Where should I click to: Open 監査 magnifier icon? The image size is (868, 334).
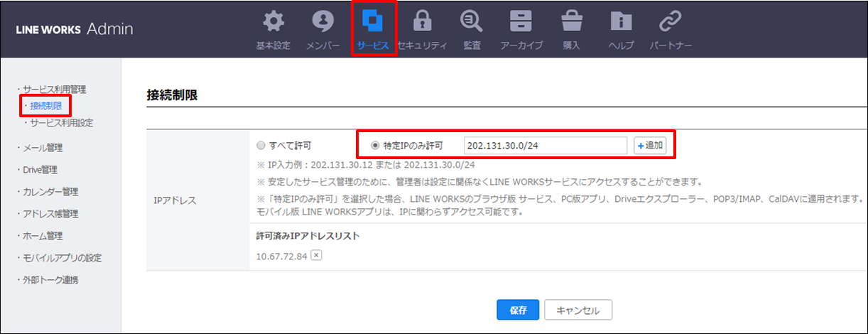click(472, 23)
